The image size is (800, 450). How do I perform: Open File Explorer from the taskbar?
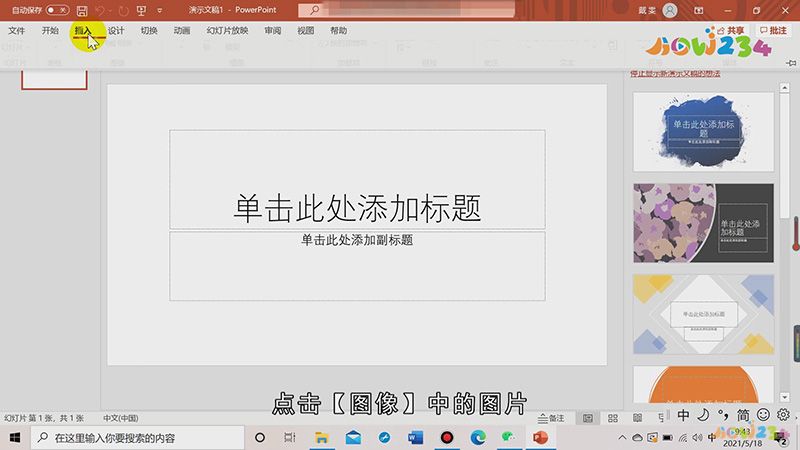[321, 437]
